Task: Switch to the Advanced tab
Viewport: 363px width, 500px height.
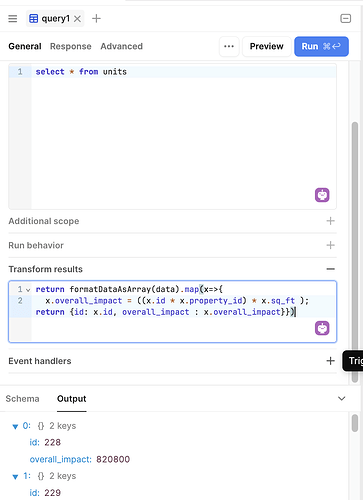Action: tap(122, 46)
